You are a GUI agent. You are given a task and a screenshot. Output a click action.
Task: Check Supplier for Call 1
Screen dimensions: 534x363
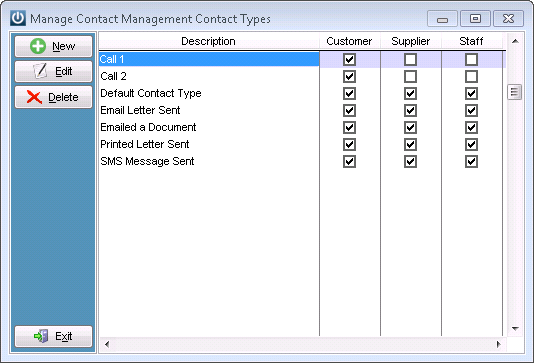pos(410,60)
